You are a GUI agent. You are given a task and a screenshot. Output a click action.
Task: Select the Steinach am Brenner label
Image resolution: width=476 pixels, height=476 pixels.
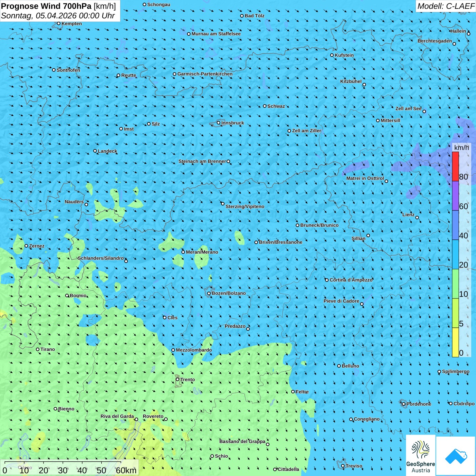[x=202, y=161]
